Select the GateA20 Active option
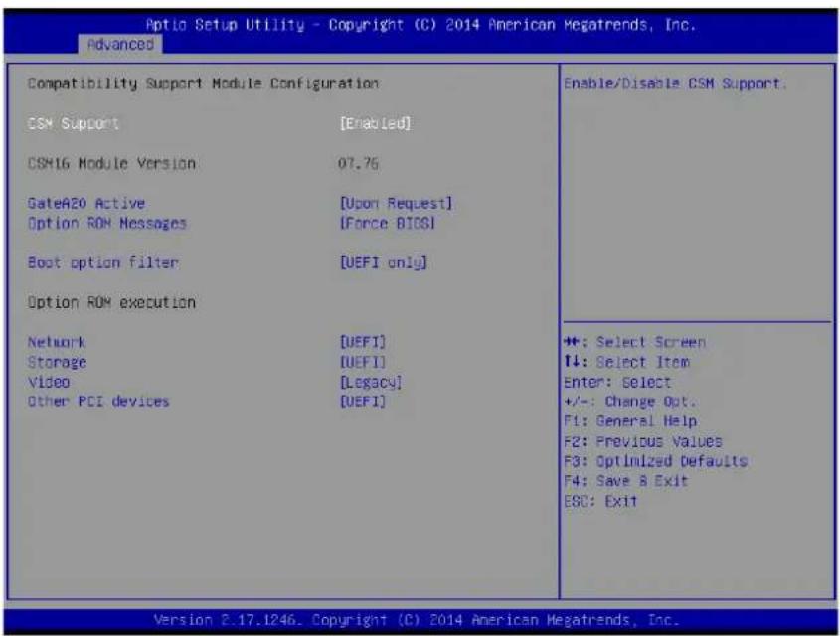This screenshot has height=636, width=840. [x=86, y=203]
